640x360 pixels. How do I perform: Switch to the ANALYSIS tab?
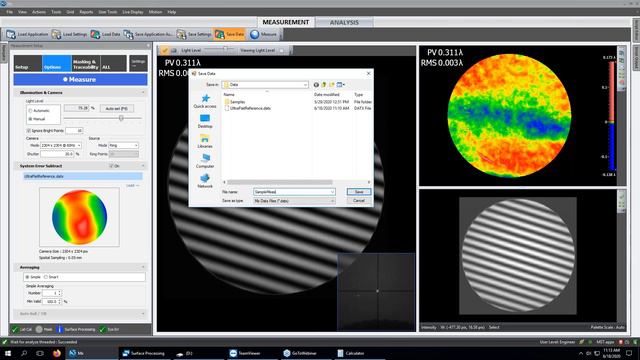(x=344, y=22)
